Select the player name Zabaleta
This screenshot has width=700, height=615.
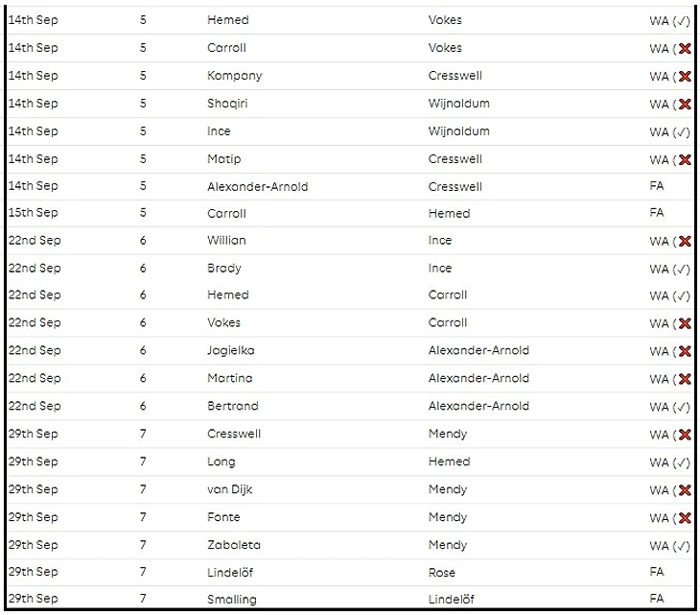pyautogui.click(x=233, y=545)
